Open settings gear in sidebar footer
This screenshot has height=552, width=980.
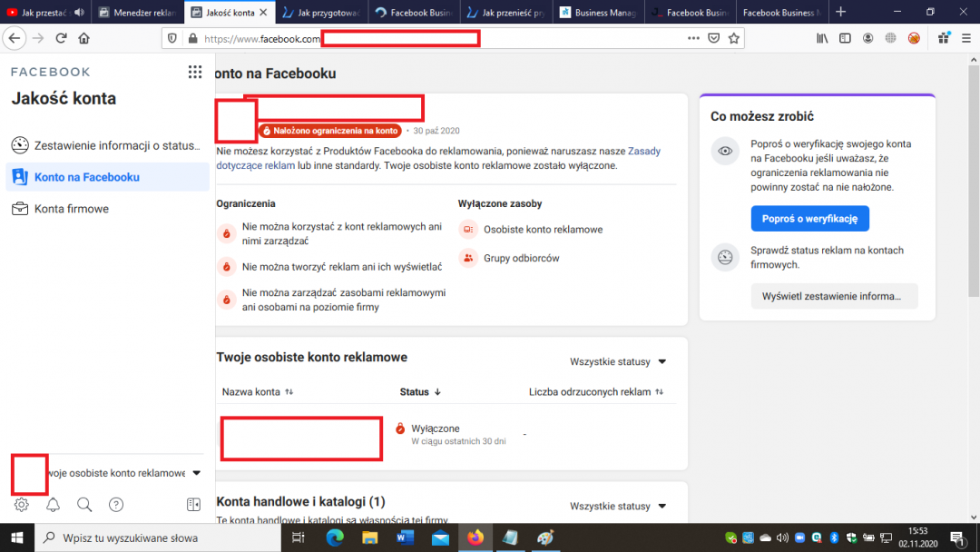coord(22,505)
